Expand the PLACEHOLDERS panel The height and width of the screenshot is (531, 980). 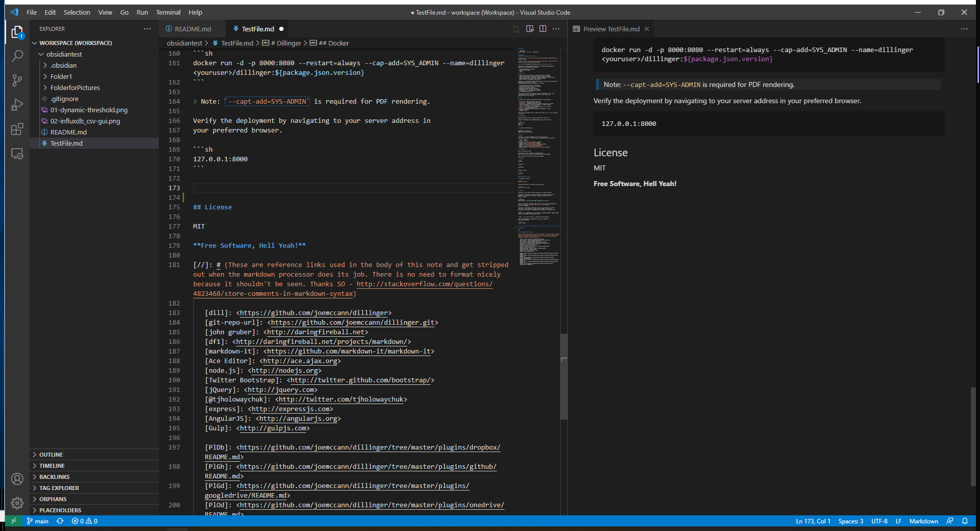pyautogui.click(x=94, y=510)
